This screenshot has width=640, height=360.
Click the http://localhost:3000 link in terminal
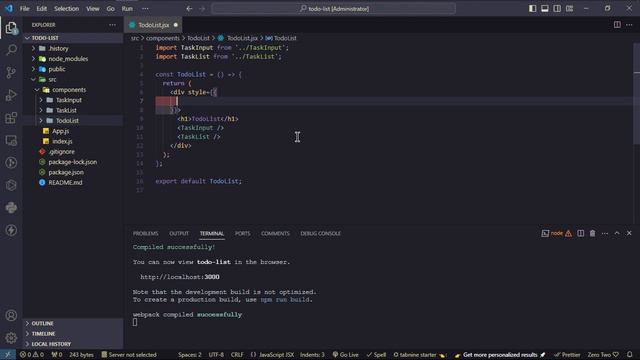click(180, 277)
